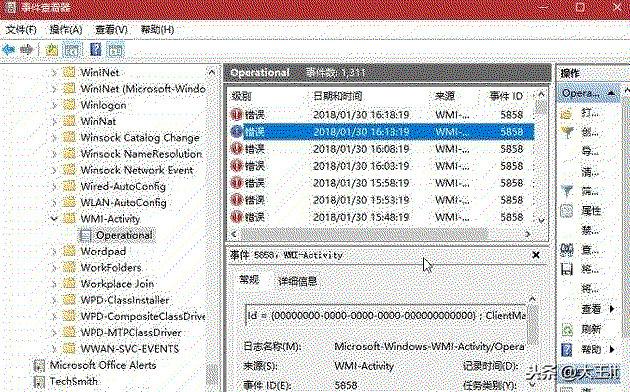Expand the WPD-ClassInstaller node

click(54, 300)
